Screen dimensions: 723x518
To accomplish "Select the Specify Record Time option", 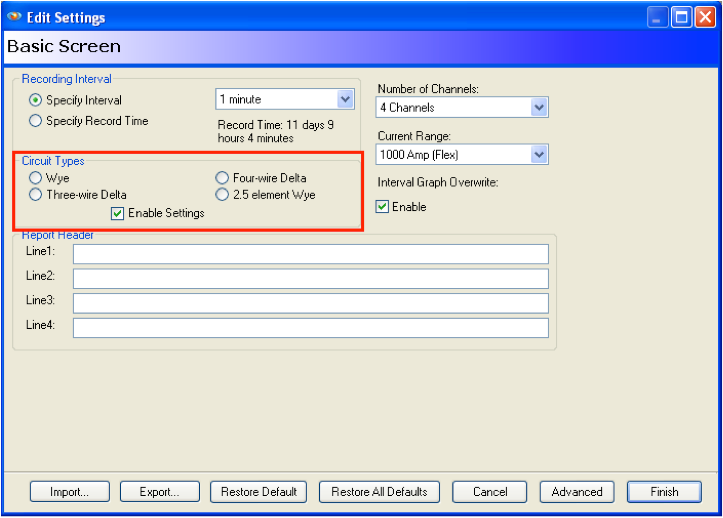I will point(36,121).
